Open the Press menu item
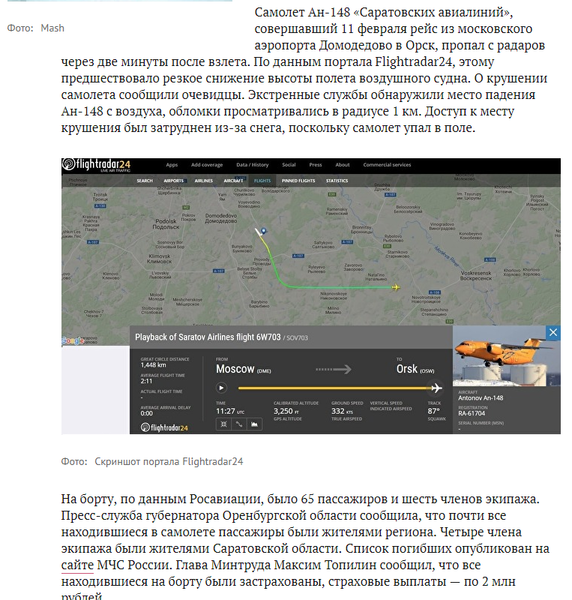 click(x=316, y=165)
